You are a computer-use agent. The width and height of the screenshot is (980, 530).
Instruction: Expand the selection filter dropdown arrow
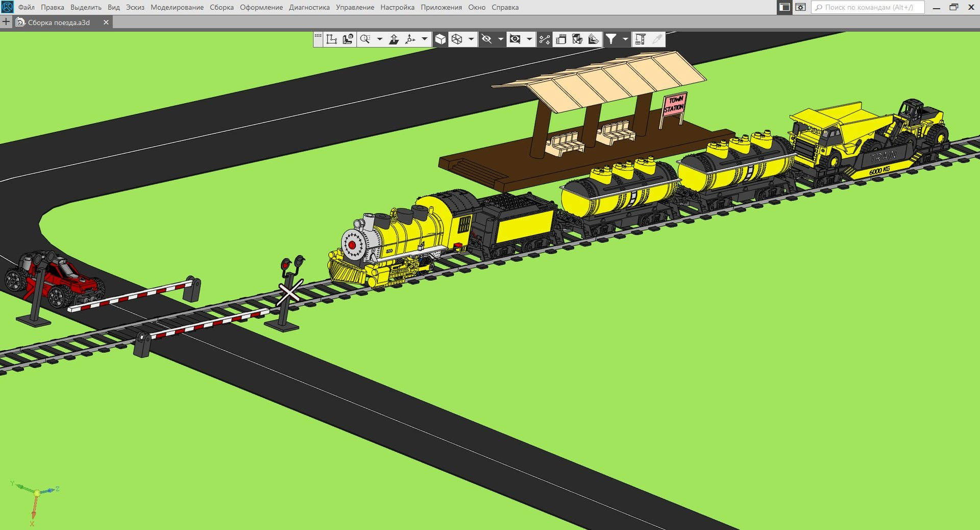click(625, 39)
